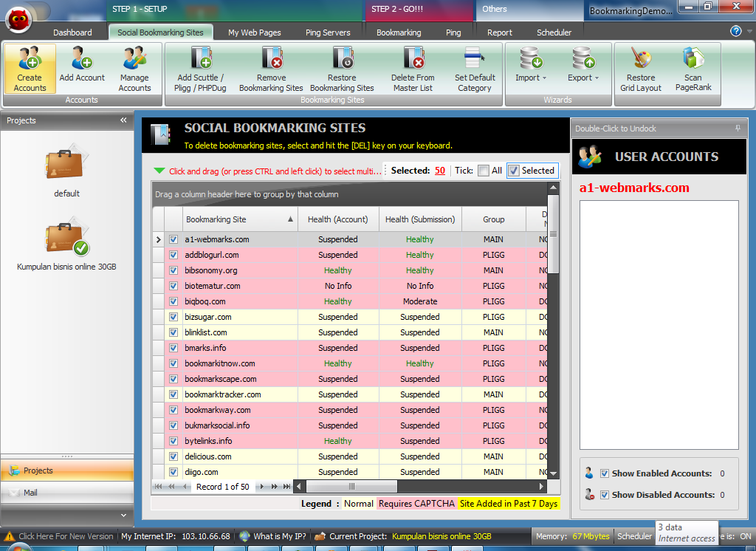
Task: Click the ribbon options arrow beside help
Action: [x=749, y=31]
